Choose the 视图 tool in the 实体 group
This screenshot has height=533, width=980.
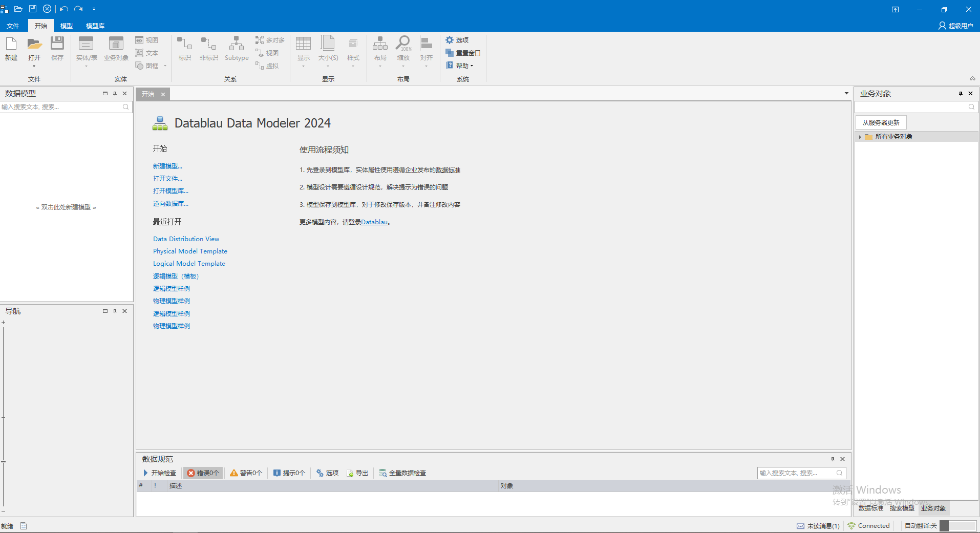147,40
